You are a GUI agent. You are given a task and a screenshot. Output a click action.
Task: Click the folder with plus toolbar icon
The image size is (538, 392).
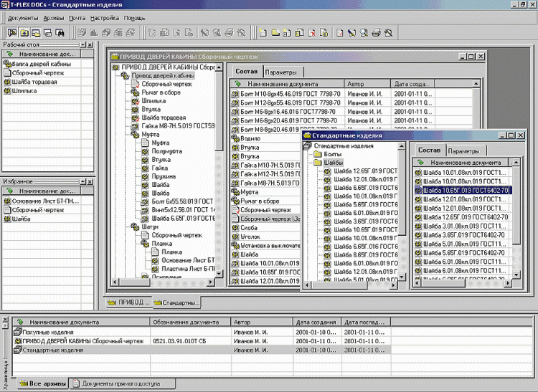point(24,33)
